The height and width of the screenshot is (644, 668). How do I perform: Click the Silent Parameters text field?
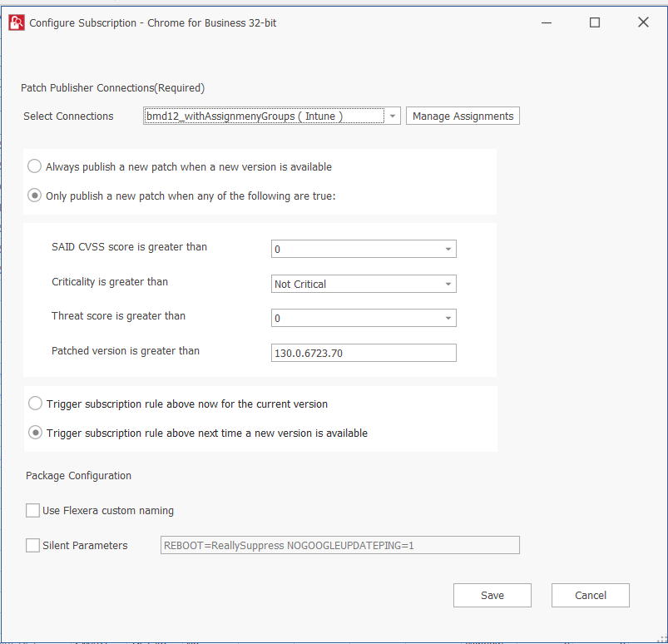339,545
